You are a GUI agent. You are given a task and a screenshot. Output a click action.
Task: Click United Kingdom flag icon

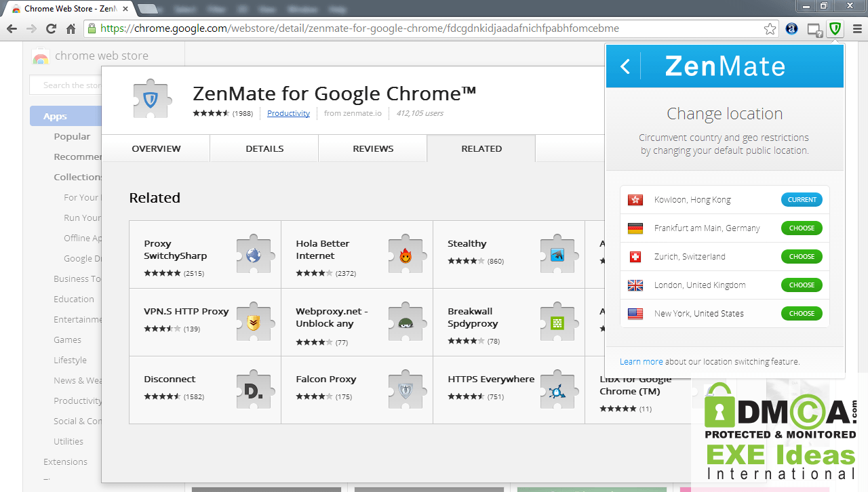coord(635,285)
